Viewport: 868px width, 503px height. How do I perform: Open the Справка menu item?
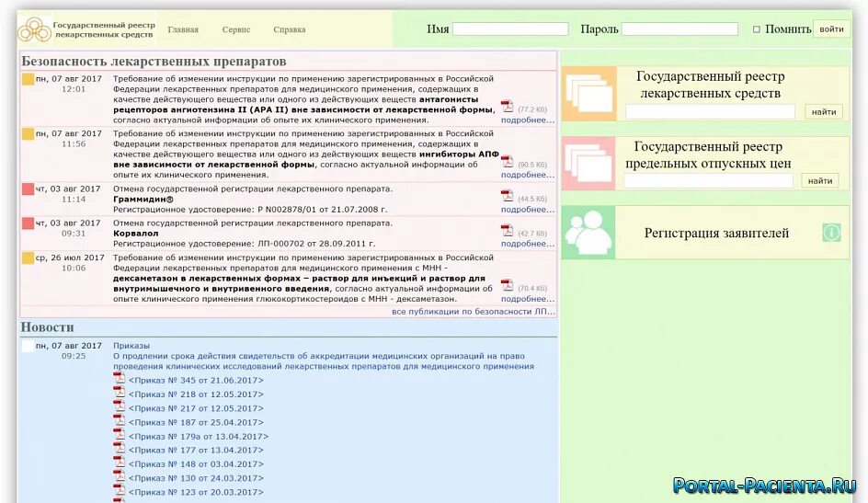(289, 29)
